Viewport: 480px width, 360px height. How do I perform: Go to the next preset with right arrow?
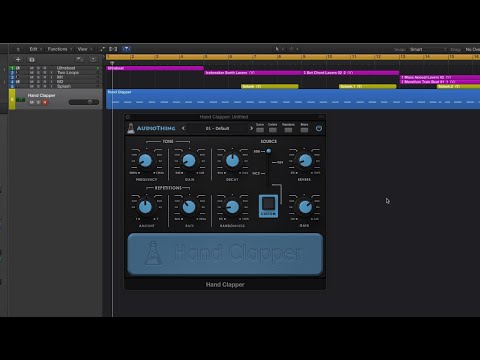tap(251, 128)
